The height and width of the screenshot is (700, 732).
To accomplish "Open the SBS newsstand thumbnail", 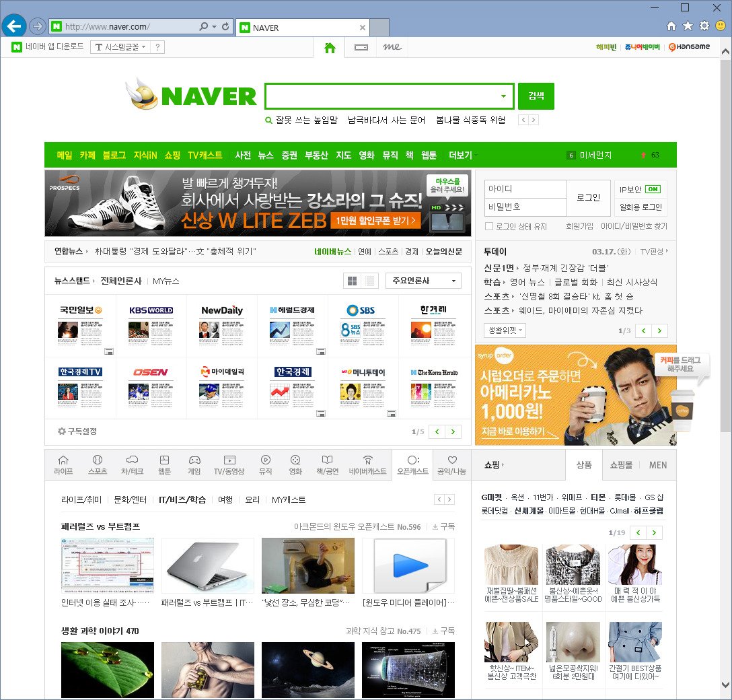I will pos(363,324).
